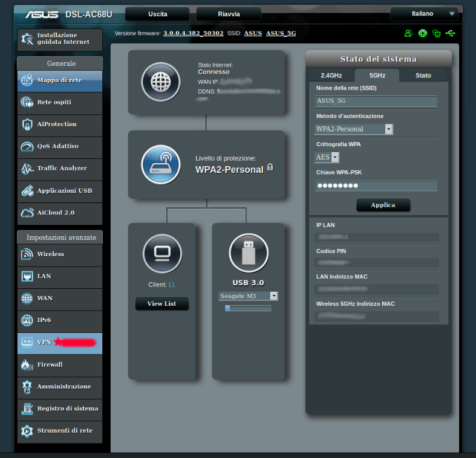
Task: Expand the AES encryption dropdown
Action: [x=327, y=157]
